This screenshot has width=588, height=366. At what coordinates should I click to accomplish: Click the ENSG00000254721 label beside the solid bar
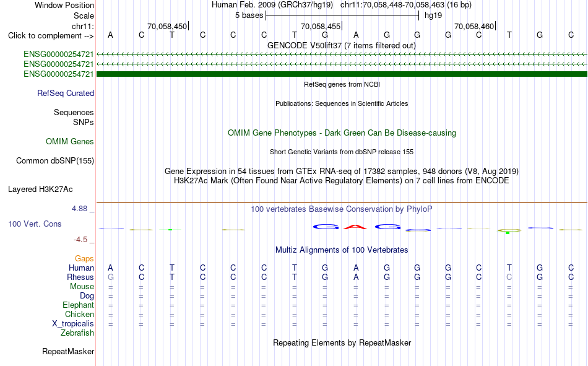(59, 74)
